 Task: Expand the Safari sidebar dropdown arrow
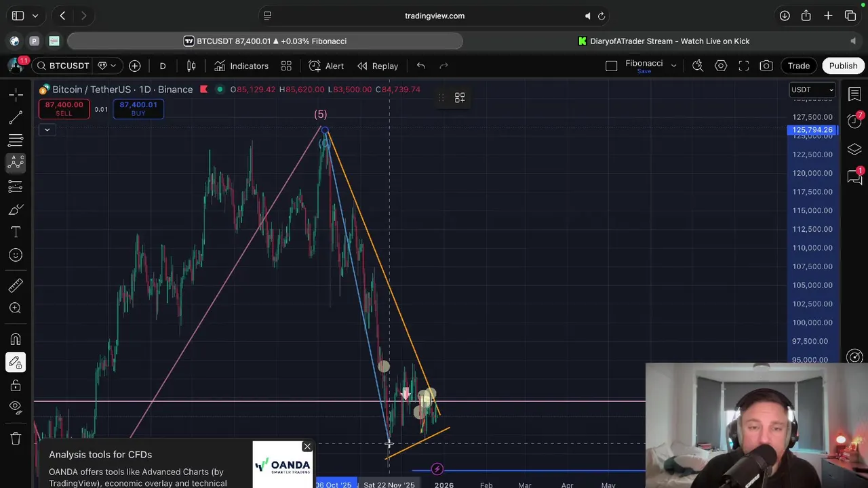(x=35, y=16)
